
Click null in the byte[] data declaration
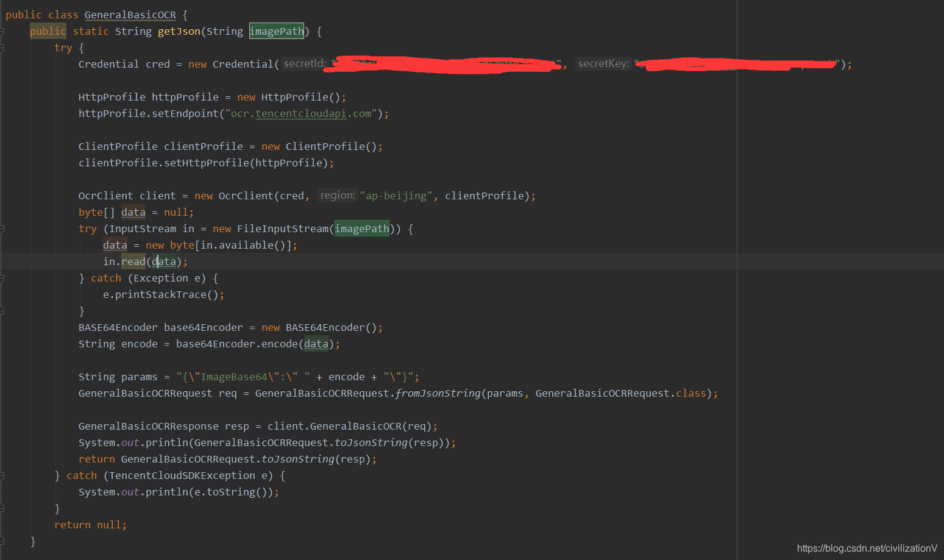(x=176, y=213)
